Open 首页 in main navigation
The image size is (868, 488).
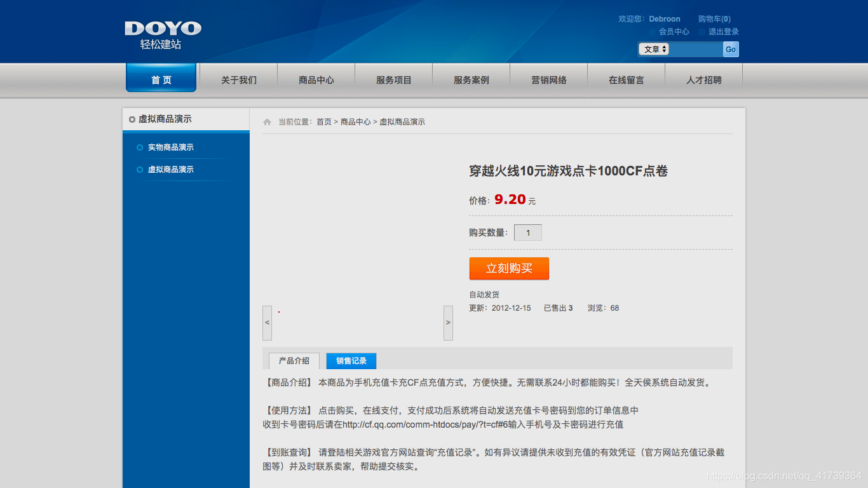161,79
